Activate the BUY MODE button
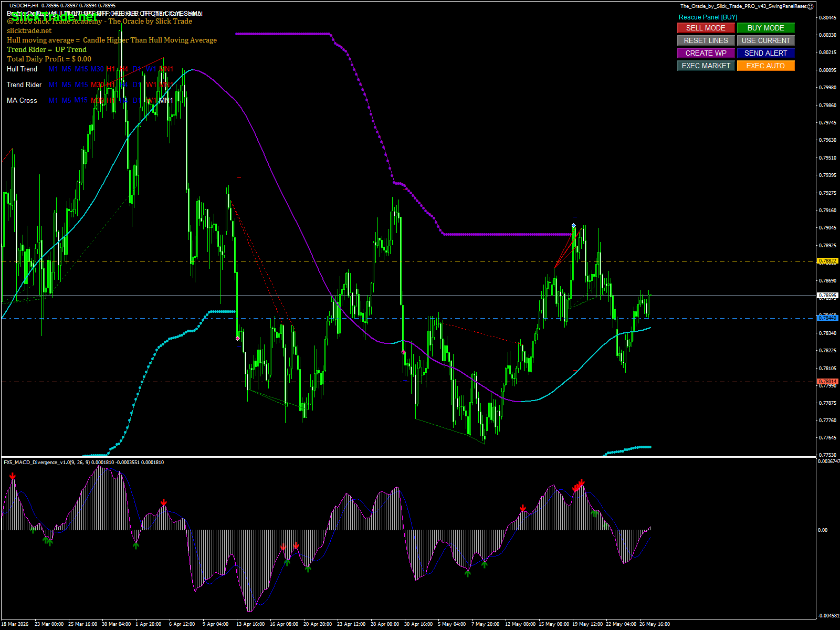840x630 pixels. [765, 28]
